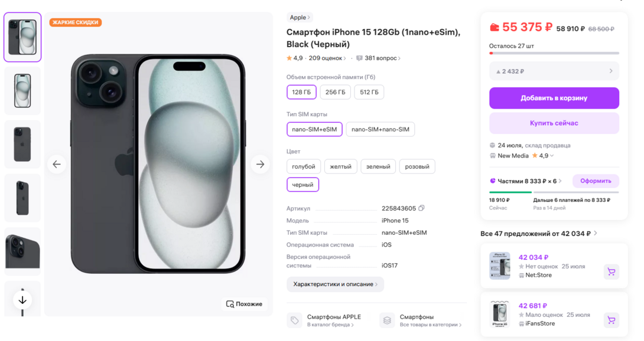The image size is (644, 341).
Task: Choose nano-SIM+nano-SIM card type
Action: click(380, 129)
